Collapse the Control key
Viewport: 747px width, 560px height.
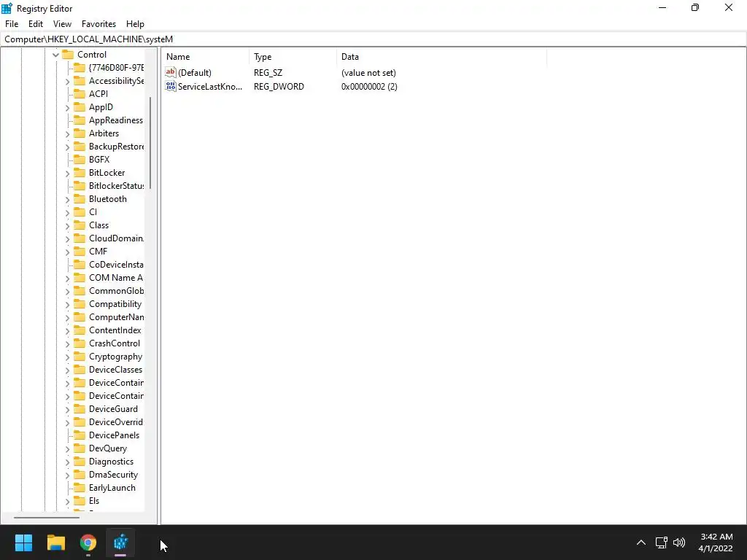click(55, 55)
